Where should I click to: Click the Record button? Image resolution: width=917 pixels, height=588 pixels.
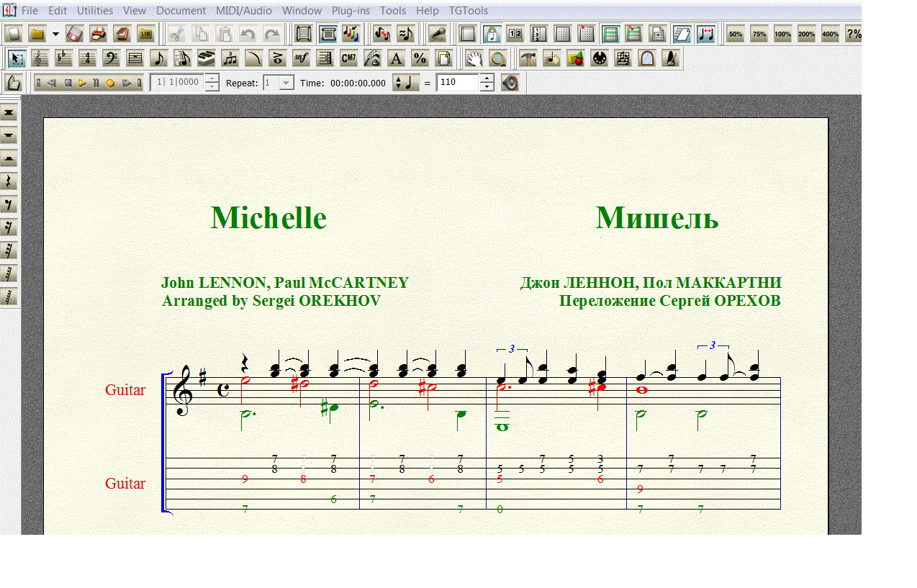[x=110, y=83]
